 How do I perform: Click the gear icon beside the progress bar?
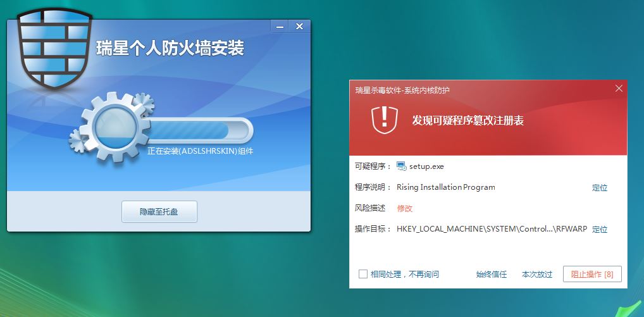tap(115, 127)
